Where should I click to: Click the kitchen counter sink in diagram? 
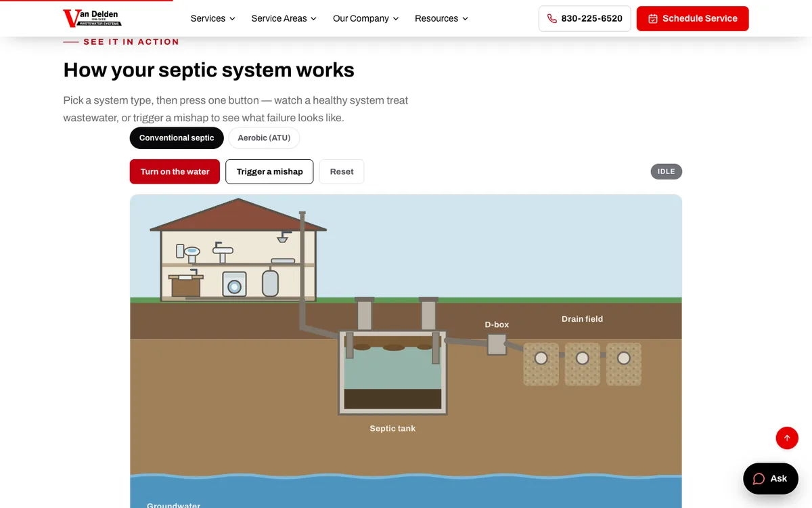(x=185, y=284)
